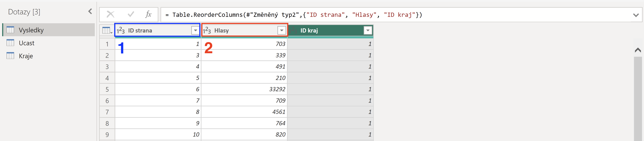
Task: Click the vertical scrollbar track
Action: 638,99
